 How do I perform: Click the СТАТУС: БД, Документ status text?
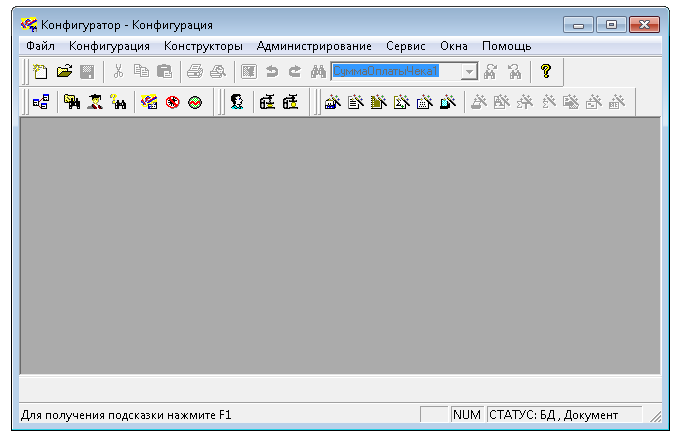(553, 415)
